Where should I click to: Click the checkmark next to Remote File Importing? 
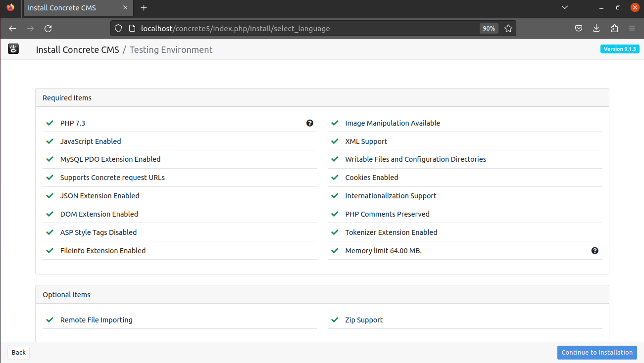[50, 320]
